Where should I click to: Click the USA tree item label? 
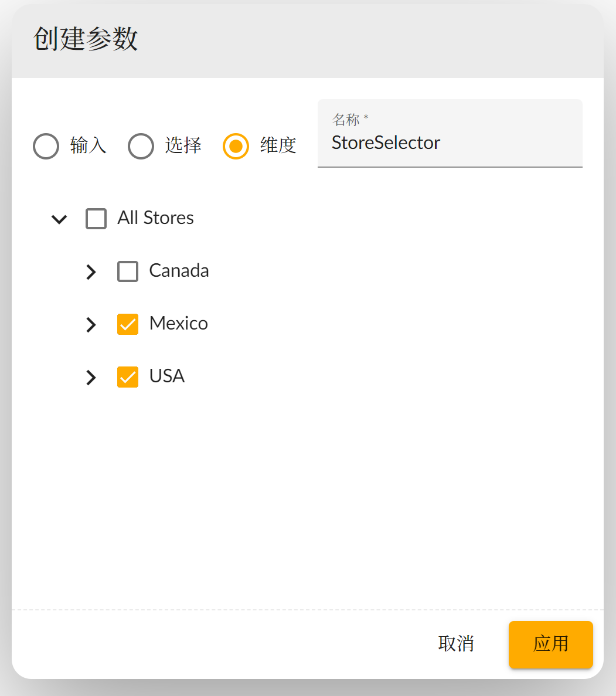(x=167, y=376)
